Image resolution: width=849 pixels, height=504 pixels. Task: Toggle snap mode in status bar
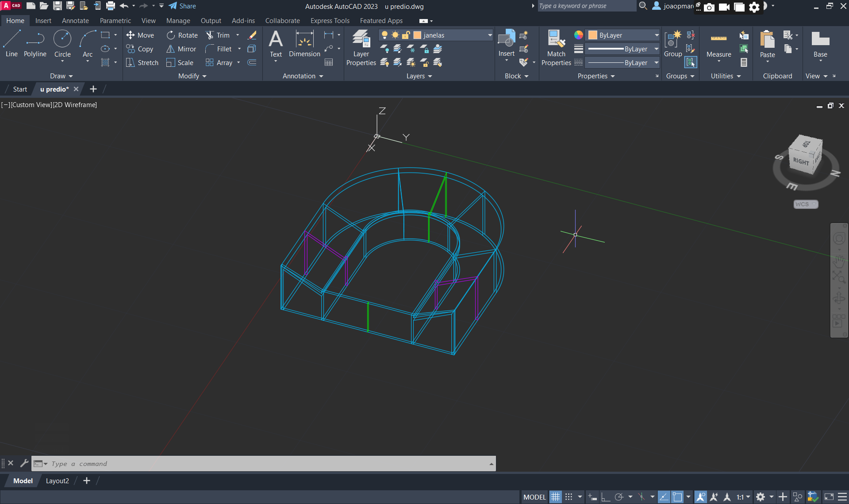(569, 497)
